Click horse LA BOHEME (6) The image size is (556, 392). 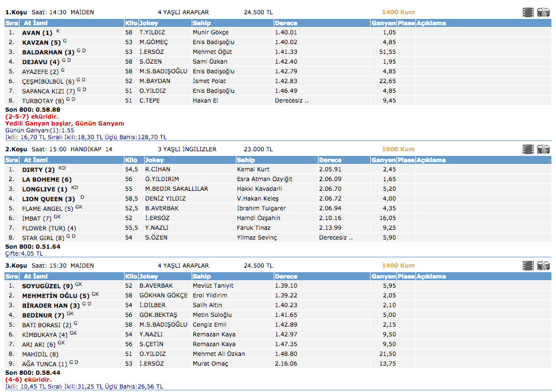click(46, 179)
